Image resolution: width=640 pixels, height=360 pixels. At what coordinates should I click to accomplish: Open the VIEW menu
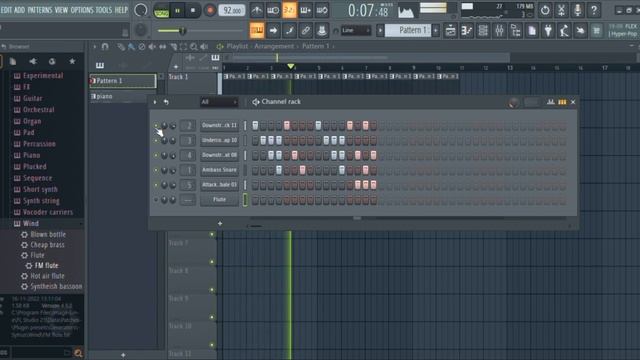[61, 10]
